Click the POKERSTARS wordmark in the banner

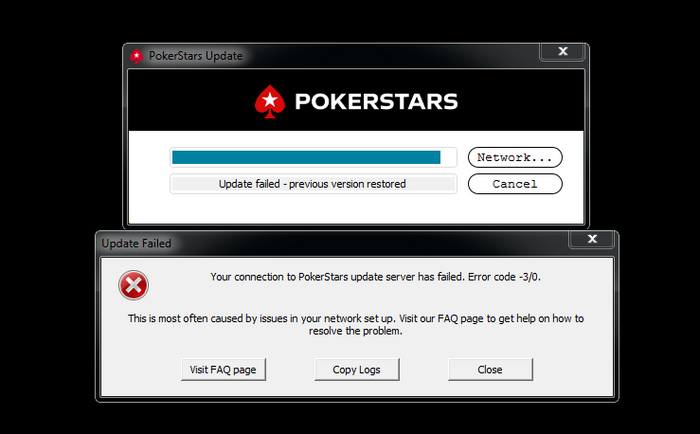[376, 102]
